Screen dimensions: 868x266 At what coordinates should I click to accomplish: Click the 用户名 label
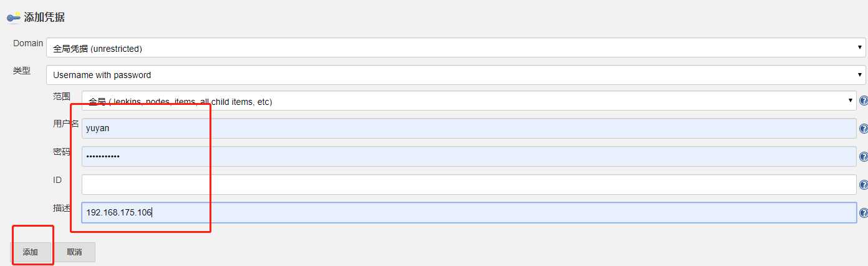(66, 124)
